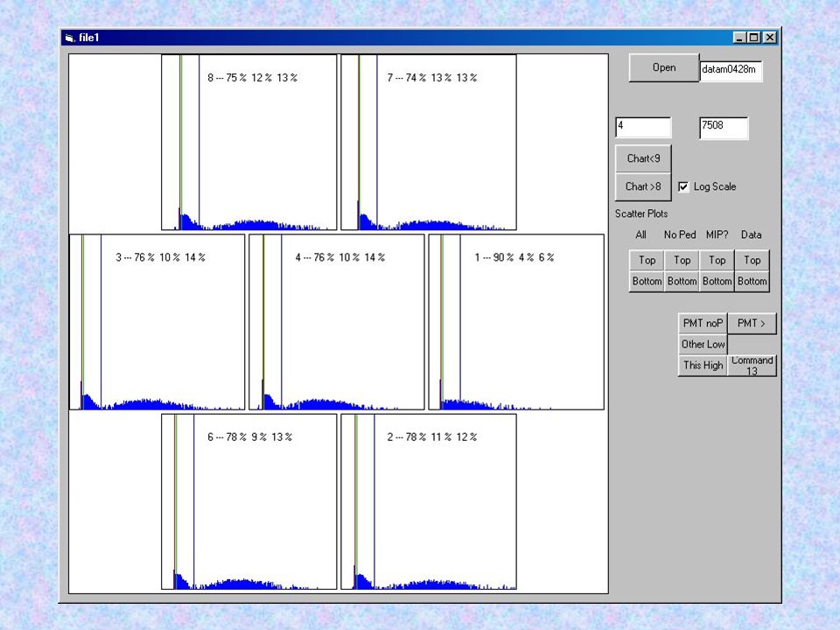Click the Top button under No Ped
This screenshot has width=840, height=630.
(x=682, y=261)
